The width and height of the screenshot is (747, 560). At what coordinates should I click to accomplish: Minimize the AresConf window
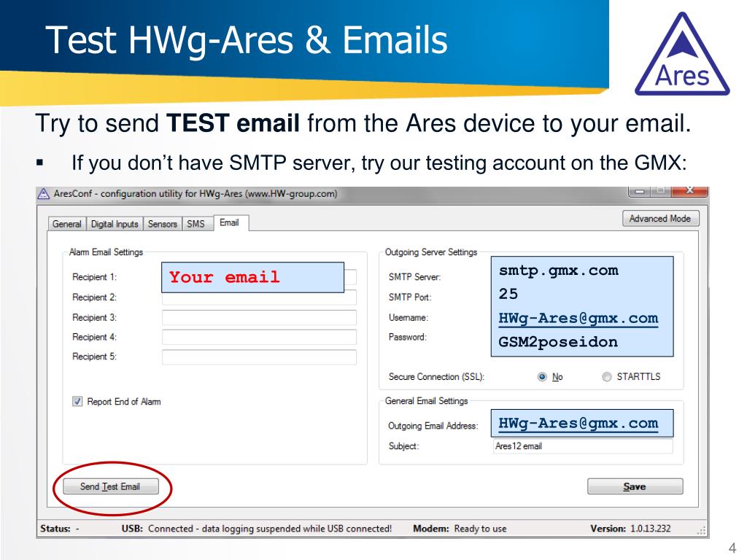tap(640, 190)
